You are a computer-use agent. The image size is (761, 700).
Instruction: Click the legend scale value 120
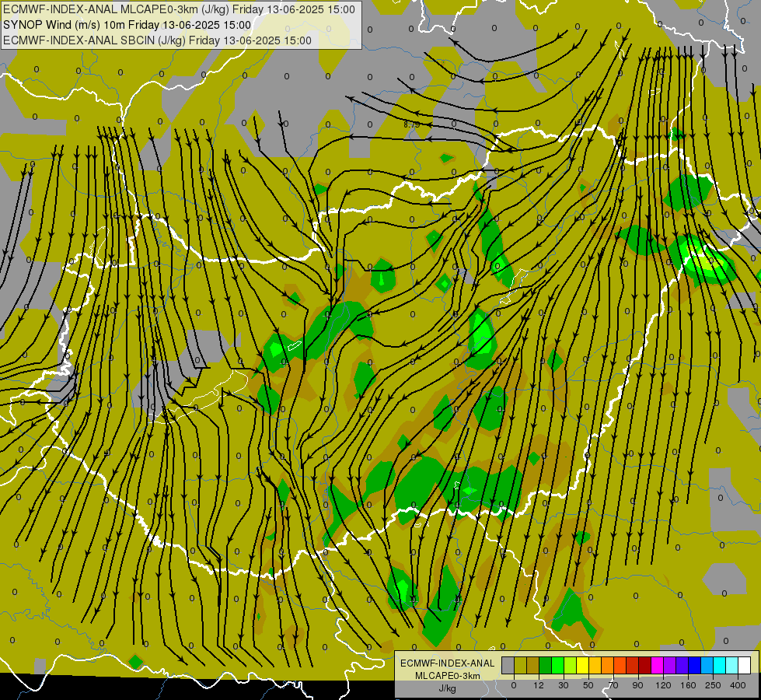pos(663,685)
